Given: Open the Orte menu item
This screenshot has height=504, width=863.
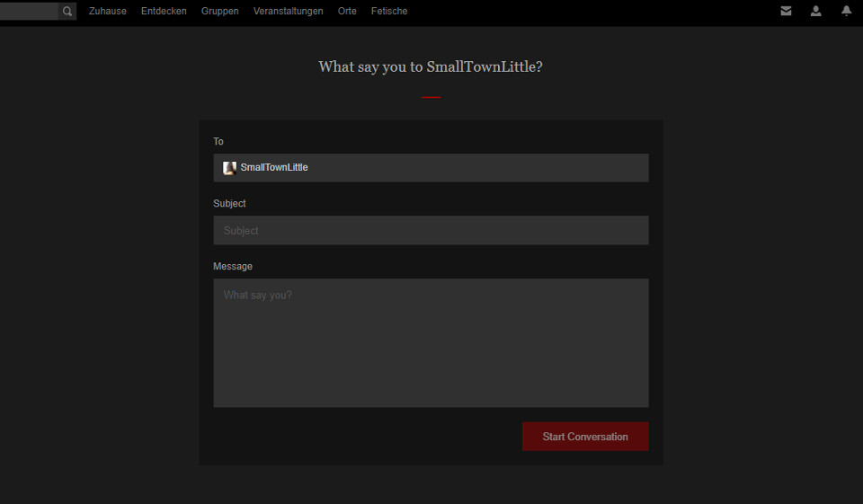Looking at the screenshot, I should (x=347, y=11).
